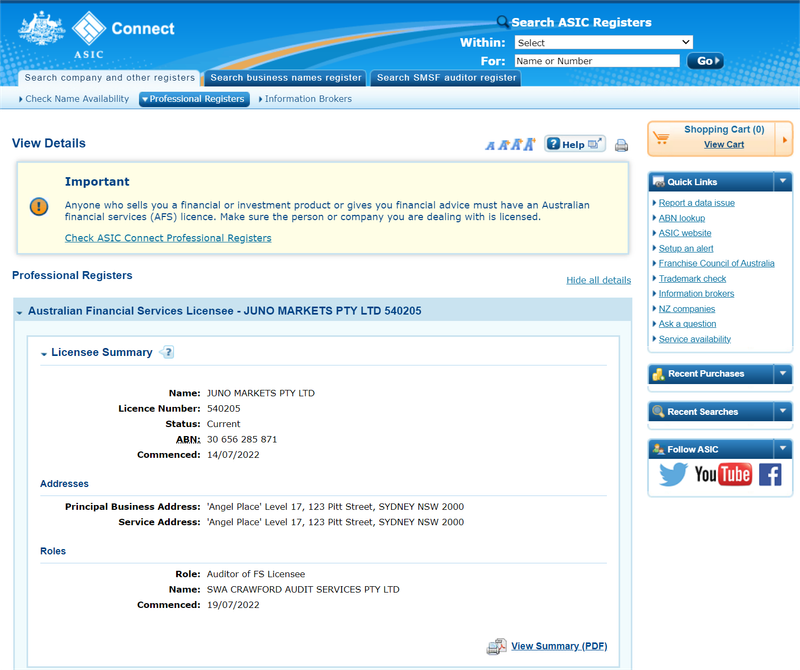Click the printer icon
This screenshot has height=670, width=800.
click(x=621, y=145)
